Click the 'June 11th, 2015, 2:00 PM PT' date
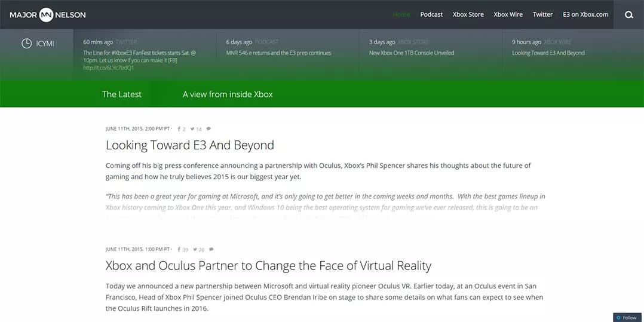 (x=137, y=128)
